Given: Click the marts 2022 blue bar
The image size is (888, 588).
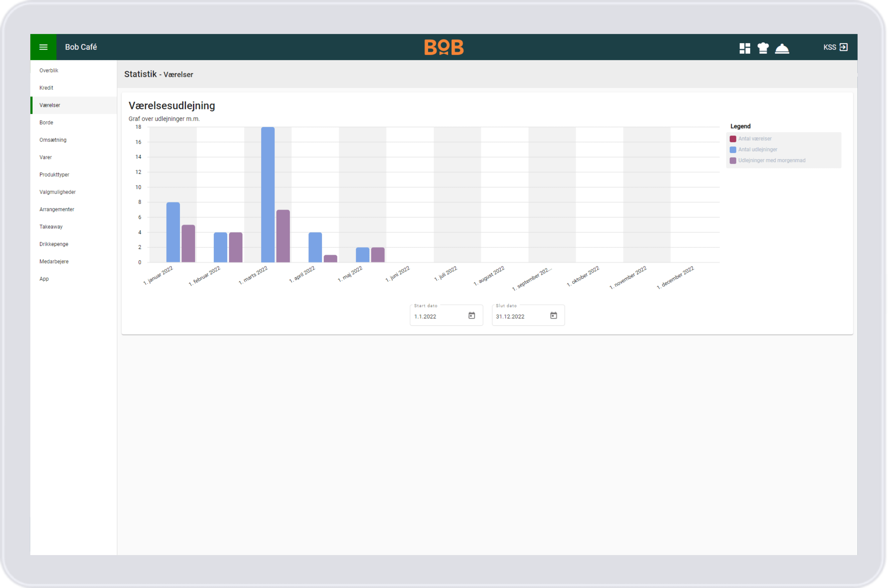Looking at the screenshot, I should [x=267, y=195].
